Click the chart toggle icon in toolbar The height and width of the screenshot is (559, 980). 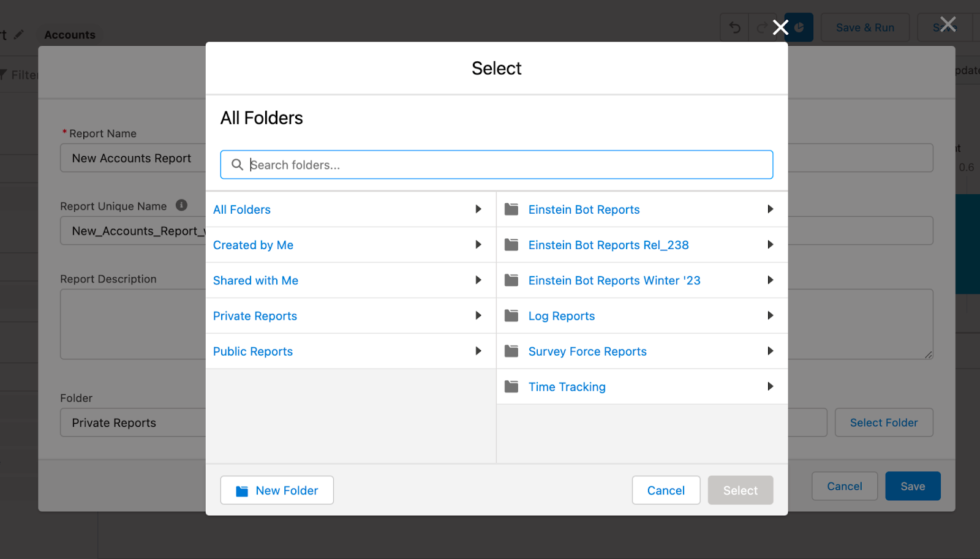(x=799, y=28)
